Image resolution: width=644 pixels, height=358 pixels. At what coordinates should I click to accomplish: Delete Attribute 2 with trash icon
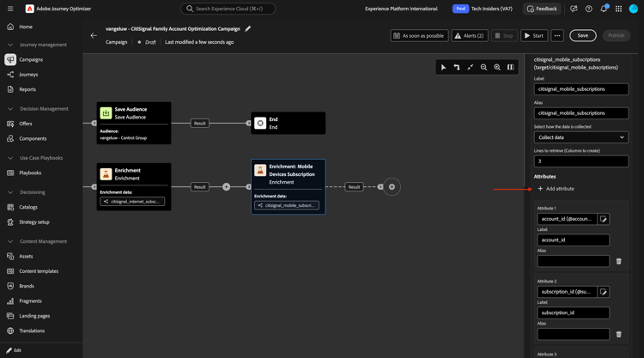[x=619, y=334]
